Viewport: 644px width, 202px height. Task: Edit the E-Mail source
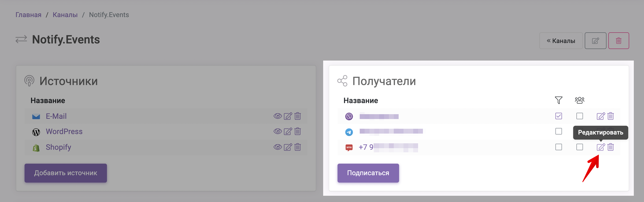pos(288,116)
